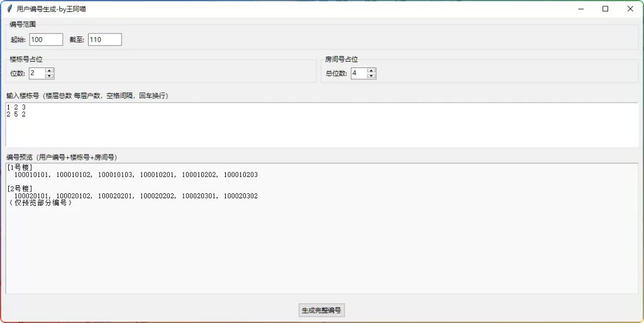The width and height of the screenshot is (644, 323).
Task: Click code 100010201 in the preview
Action: 157,174
